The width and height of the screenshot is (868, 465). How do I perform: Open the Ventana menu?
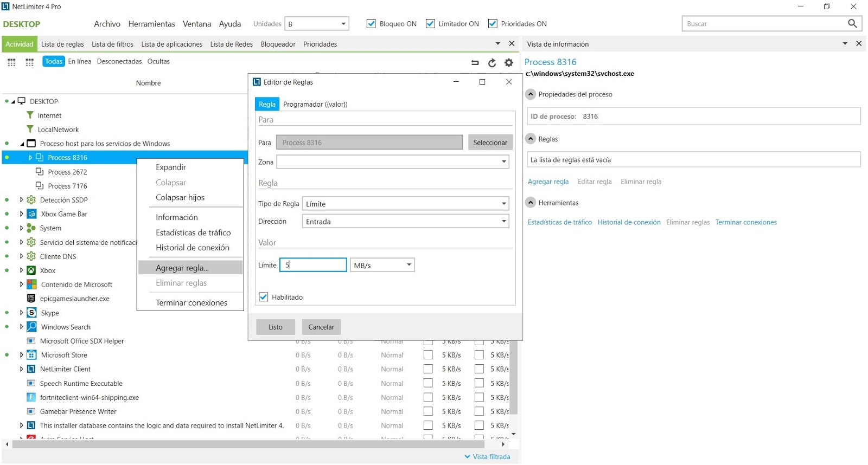pyautogui.click(x=197, y=24)
